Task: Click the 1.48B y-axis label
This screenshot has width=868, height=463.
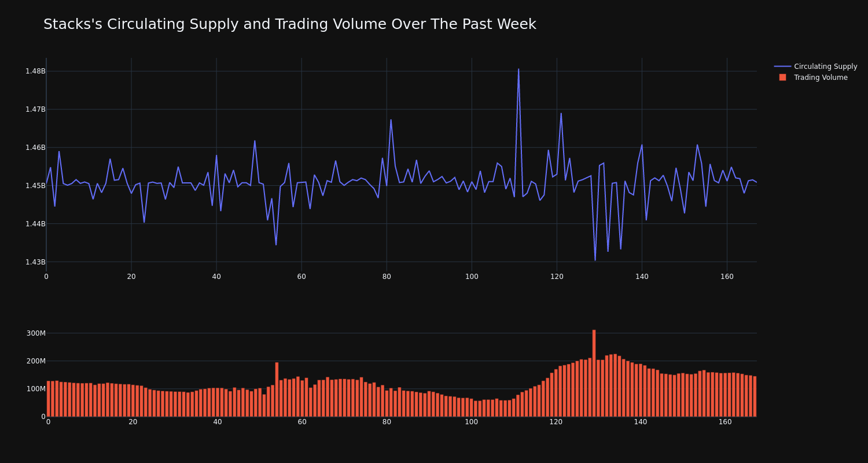Action: 35,71
